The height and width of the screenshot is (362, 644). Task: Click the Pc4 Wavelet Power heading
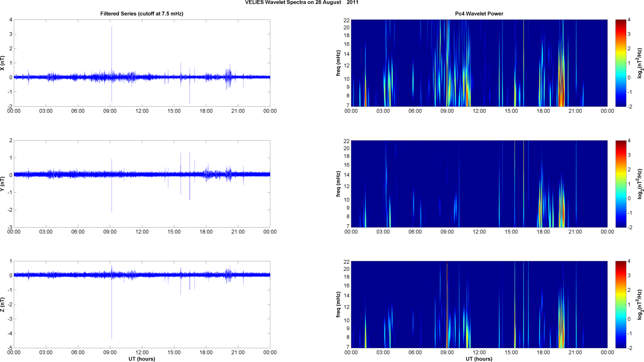point(479,14)
